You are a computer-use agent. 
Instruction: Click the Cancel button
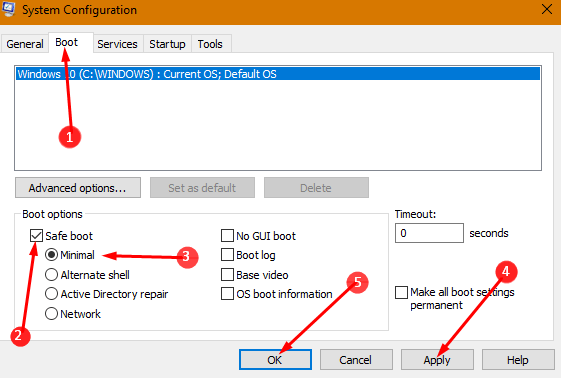(356, 359)
